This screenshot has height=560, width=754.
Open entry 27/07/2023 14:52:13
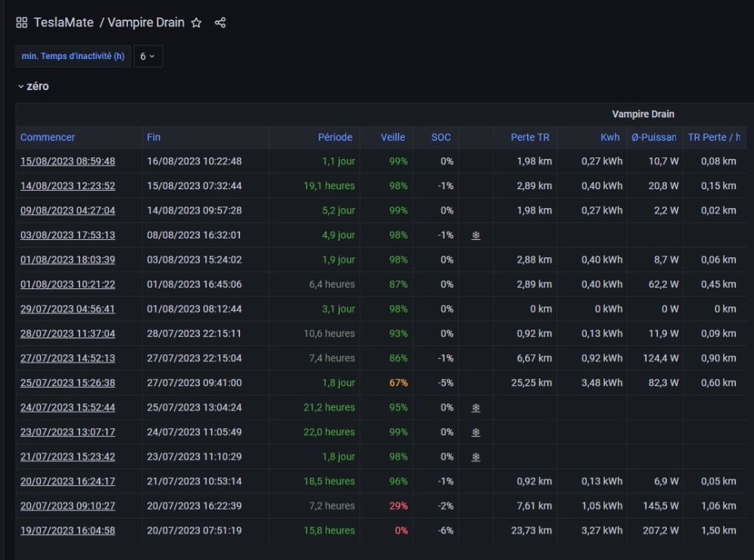pyautogui.click(x=68, y=358)
